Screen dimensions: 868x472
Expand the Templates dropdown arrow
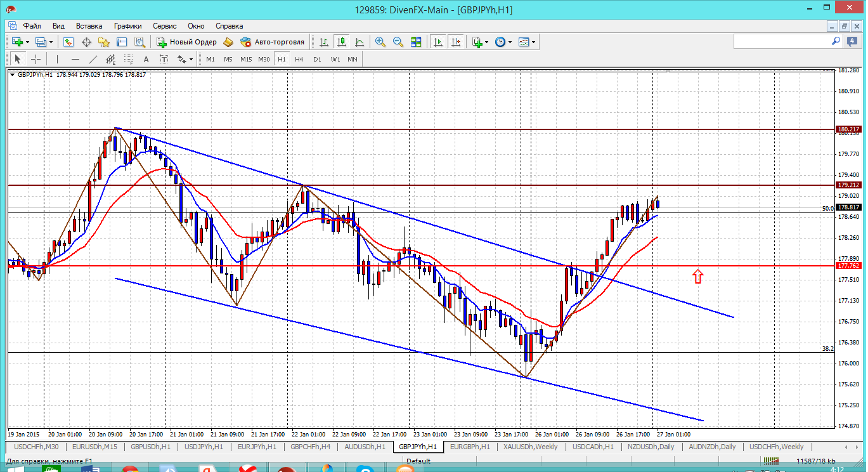533,42
